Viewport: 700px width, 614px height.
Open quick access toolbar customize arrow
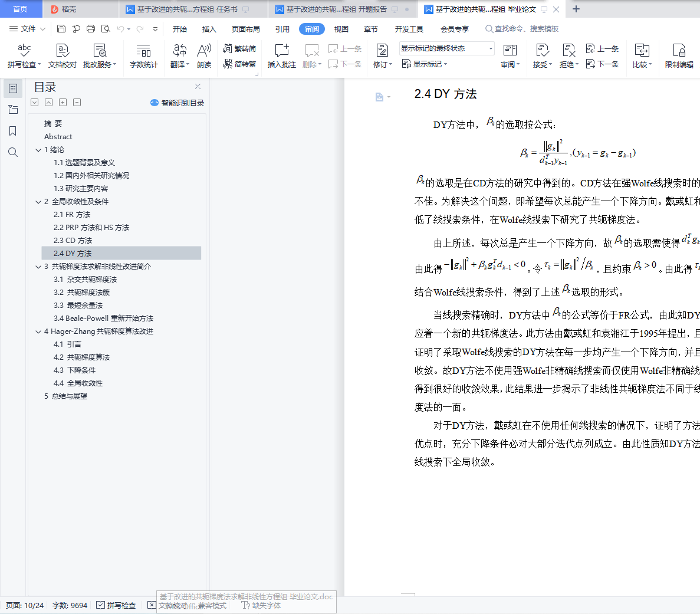click(x=155, y=29)
